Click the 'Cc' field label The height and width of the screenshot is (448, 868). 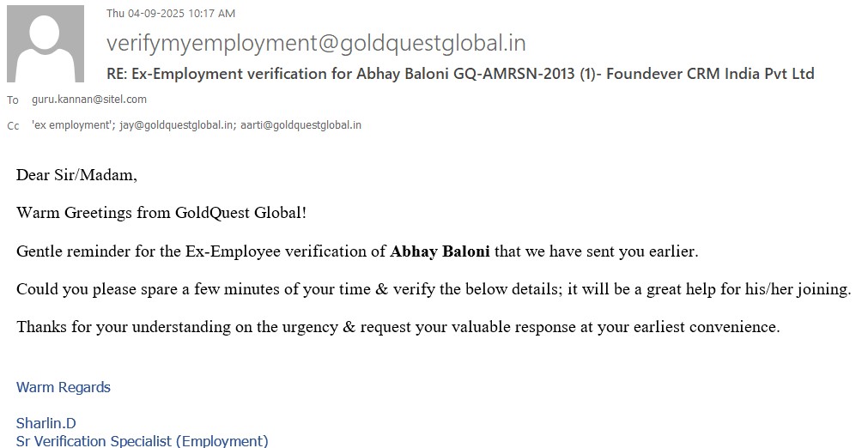click(x=13, y=126)
